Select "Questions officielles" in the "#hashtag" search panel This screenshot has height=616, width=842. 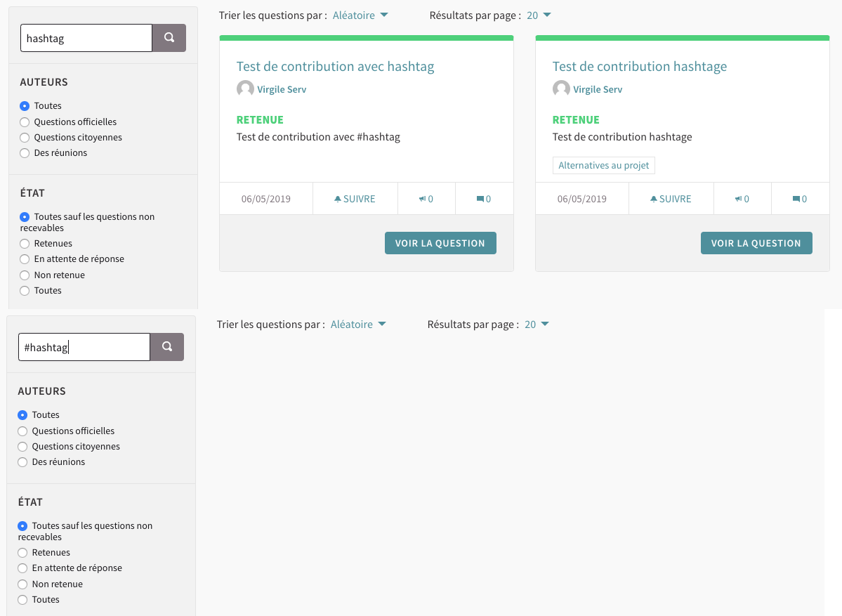click(x=23, y=431)
